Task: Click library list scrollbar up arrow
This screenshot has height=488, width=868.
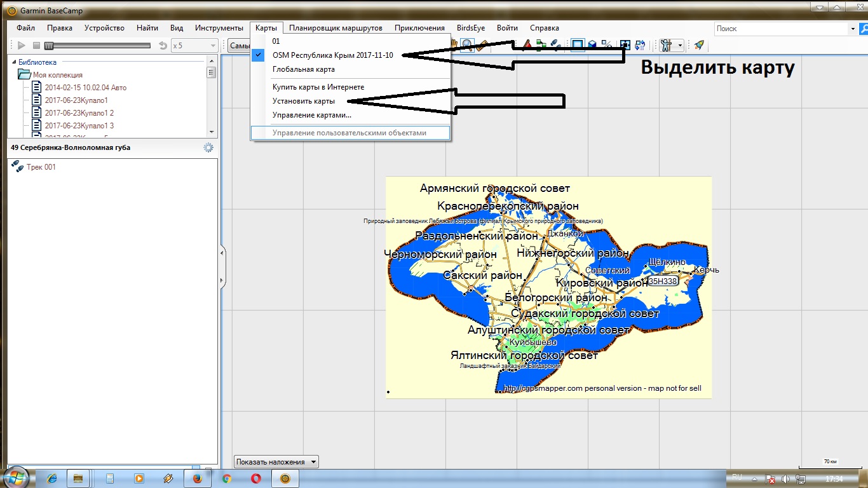Action: coord(212,60)
